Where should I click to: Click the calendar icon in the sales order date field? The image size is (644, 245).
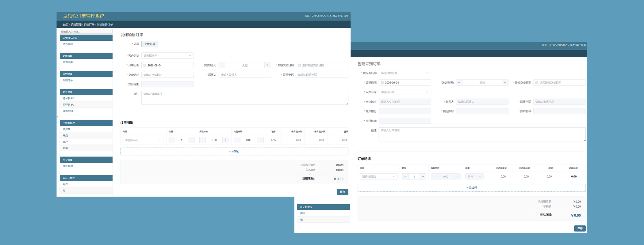coord(145,65)
